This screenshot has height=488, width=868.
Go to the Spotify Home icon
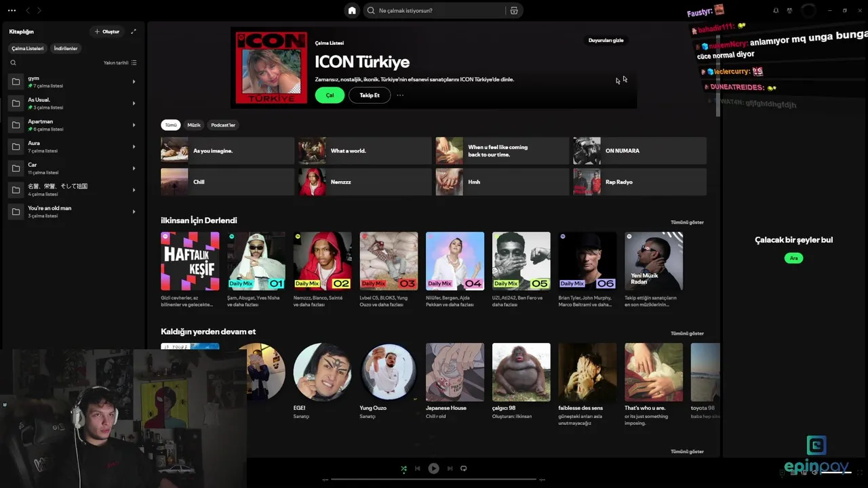tap(352, 10)
